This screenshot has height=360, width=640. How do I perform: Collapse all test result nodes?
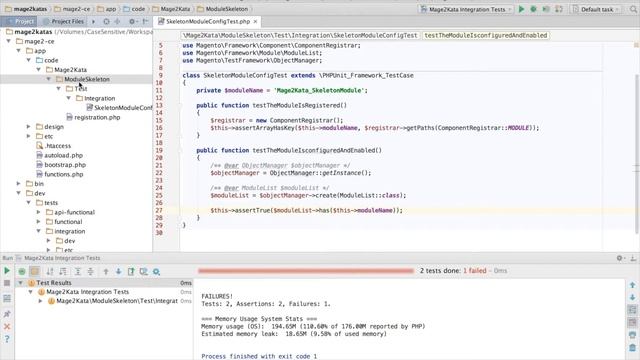pyautogui.click(x=91, y=271)
